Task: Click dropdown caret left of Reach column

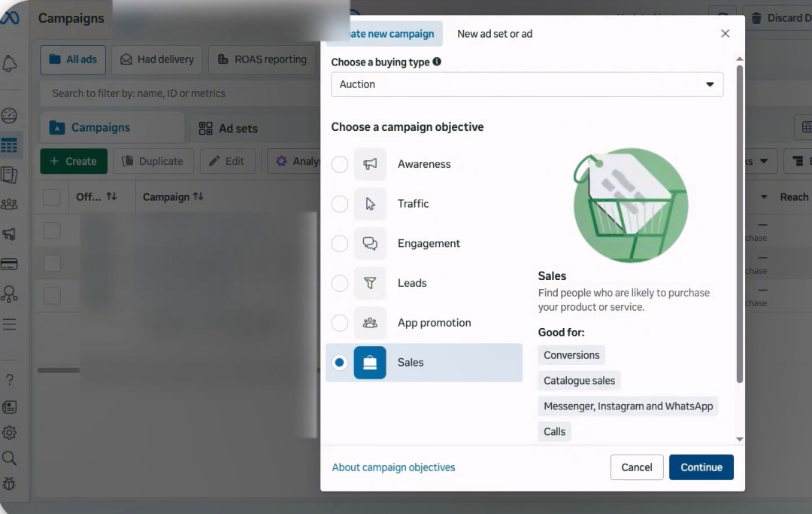Action: tap(764, 197)
